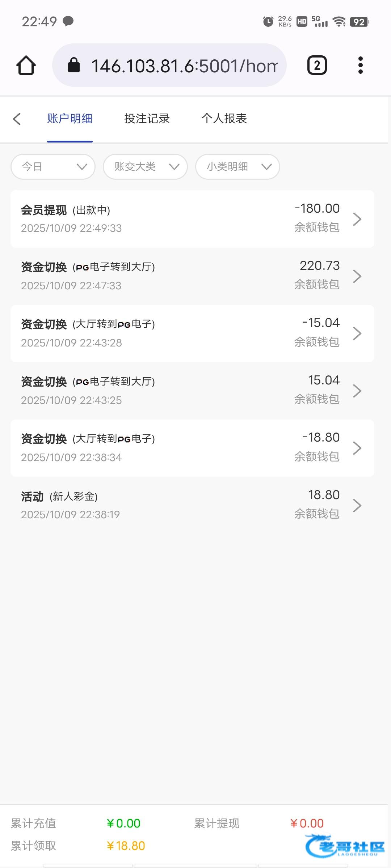
Task: Switch to the 投注记录 tab
Action: click(147, 119)
